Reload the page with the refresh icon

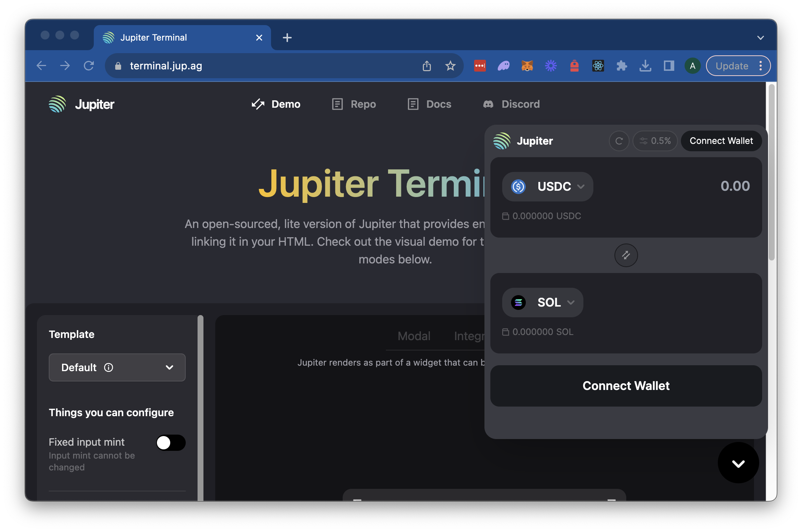[89, 66]
